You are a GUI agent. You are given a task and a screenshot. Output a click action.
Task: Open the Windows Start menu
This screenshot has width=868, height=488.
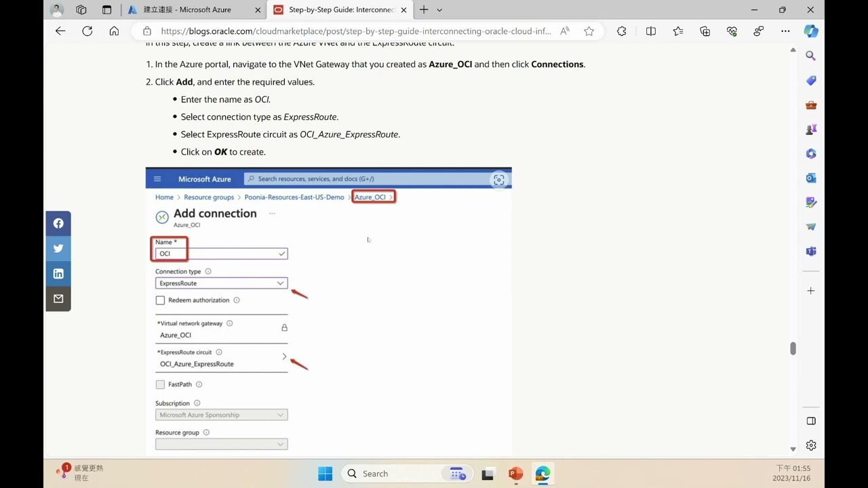325,474
